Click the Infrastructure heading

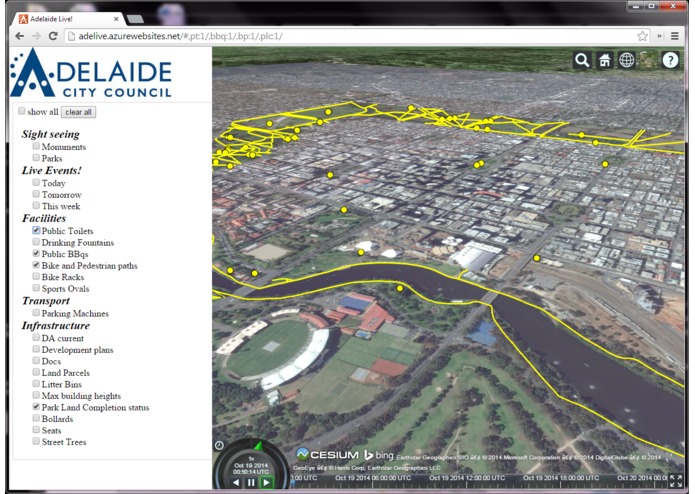(56, 326)
